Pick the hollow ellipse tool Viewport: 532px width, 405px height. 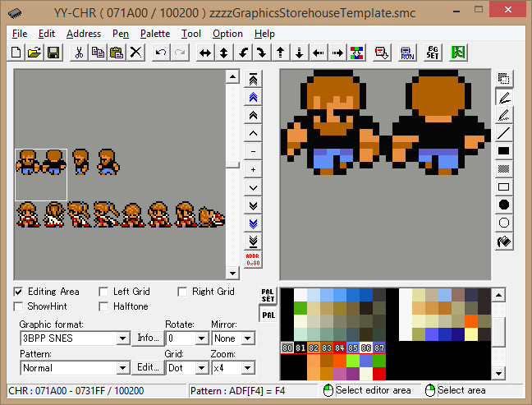pos(504,223)
